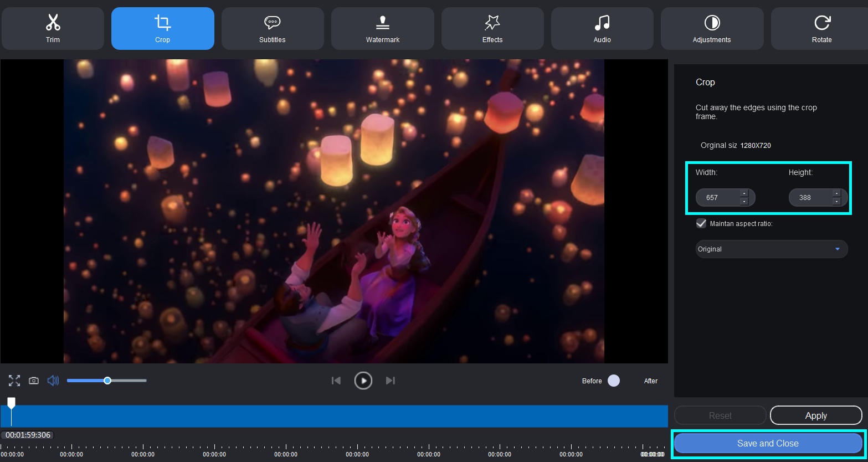Take a snapshot with camera icon
Image resolution: width=868 pixels, height=462 pixels.
pos(34,381)
